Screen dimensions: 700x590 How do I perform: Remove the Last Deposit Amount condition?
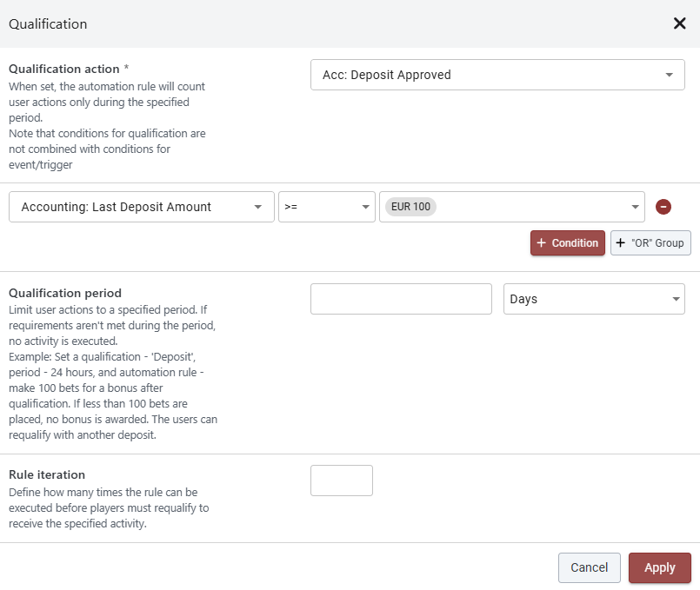[x=663, y=207]
